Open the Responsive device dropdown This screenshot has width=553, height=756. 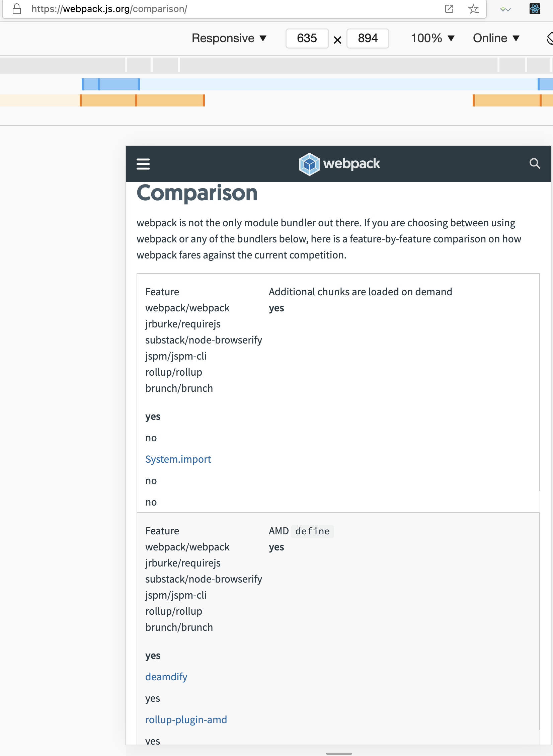(229, 38)
